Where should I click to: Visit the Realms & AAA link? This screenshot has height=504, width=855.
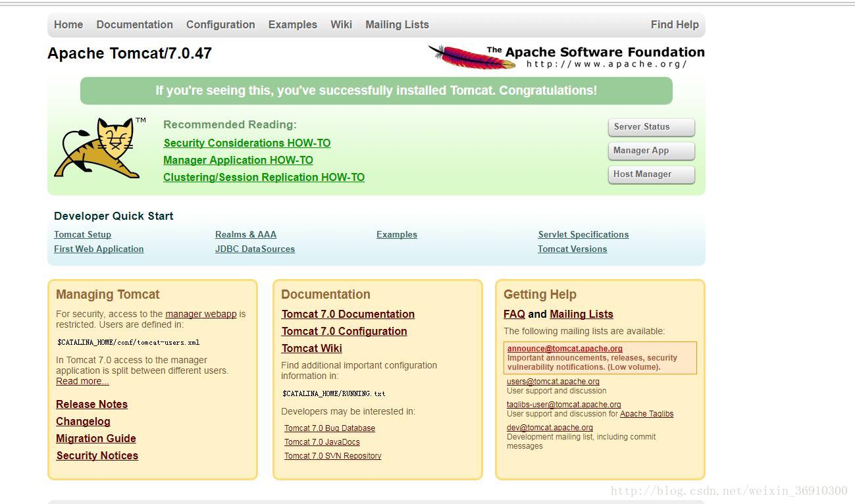pos(246,234)
